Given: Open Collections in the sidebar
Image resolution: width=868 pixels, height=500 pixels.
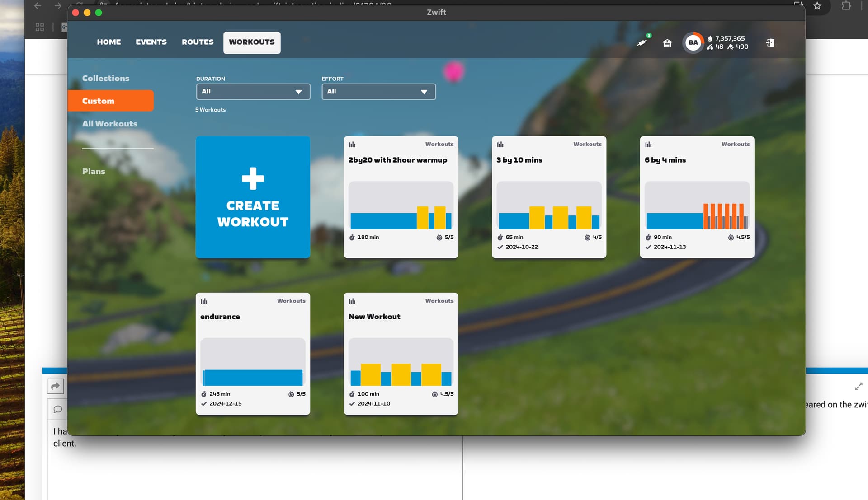Looking at the screenshot, I should point(106,79).
